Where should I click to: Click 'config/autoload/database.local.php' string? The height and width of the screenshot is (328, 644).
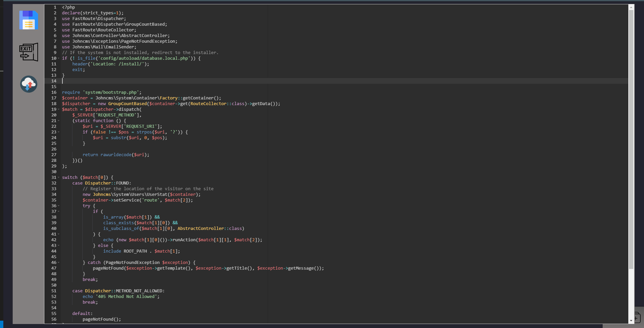pos(144,58)
